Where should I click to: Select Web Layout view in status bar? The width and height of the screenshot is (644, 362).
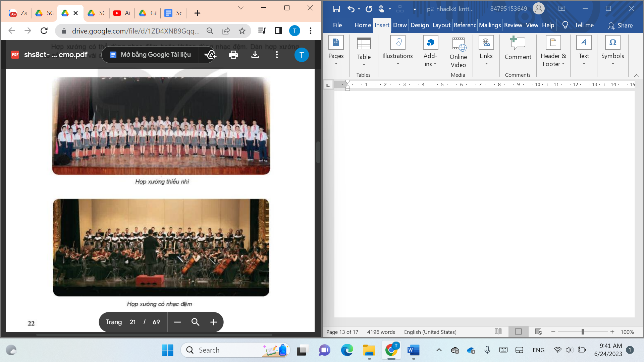(539, 331)
